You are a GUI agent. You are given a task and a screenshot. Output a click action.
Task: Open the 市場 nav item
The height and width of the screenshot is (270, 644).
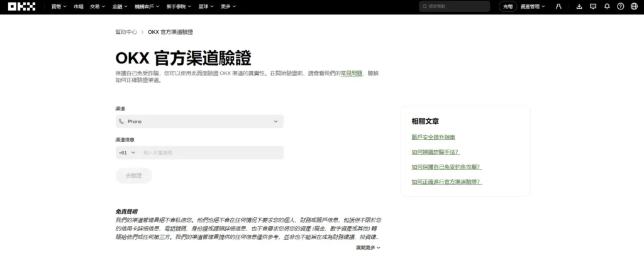click(79, 6)
